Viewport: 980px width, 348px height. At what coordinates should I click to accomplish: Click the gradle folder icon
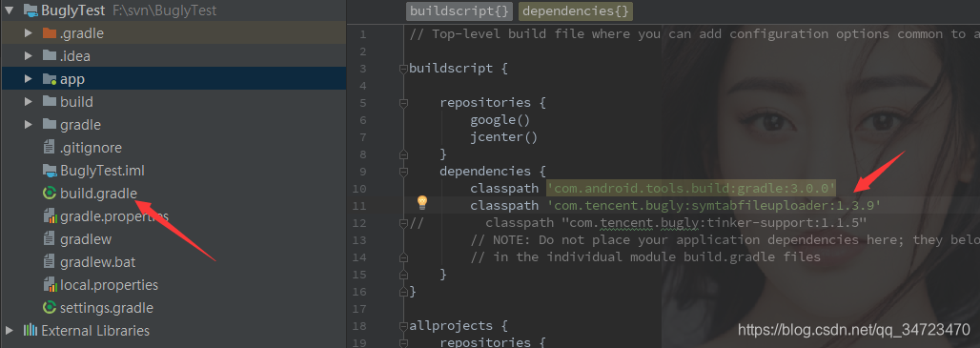click(50, 124)
